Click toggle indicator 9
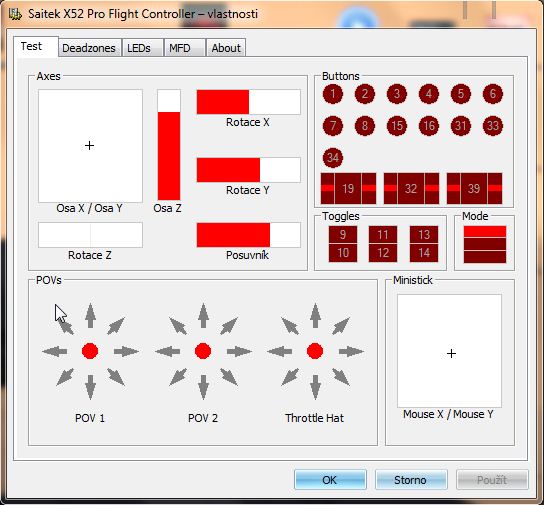This screenshot has width=544, height=505. [x=343, y=234]
